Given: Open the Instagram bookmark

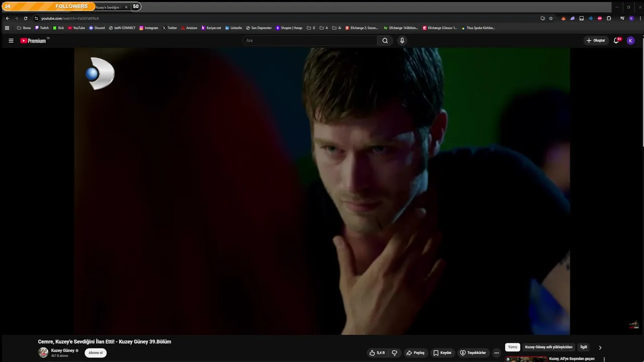Looking at the screenshot, I should (149, 28).
